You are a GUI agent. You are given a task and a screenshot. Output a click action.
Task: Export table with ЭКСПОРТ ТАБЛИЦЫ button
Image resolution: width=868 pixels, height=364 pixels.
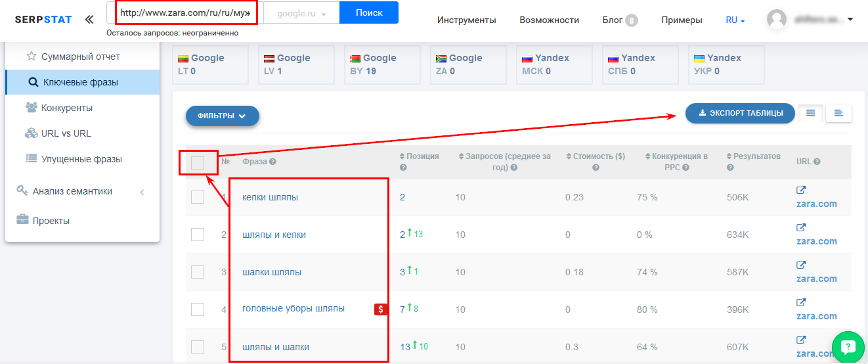tap(739, 113)
